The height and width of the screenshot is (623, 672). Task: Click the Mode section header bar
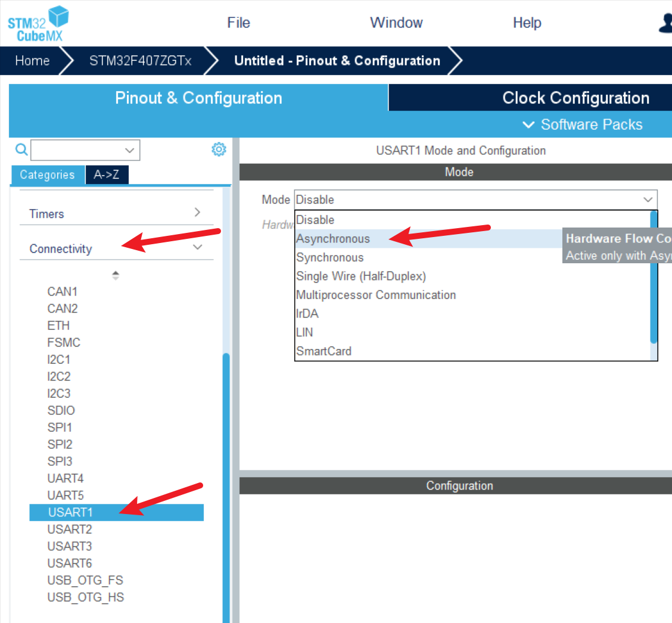pyautogui.click(x=456, y=172)
